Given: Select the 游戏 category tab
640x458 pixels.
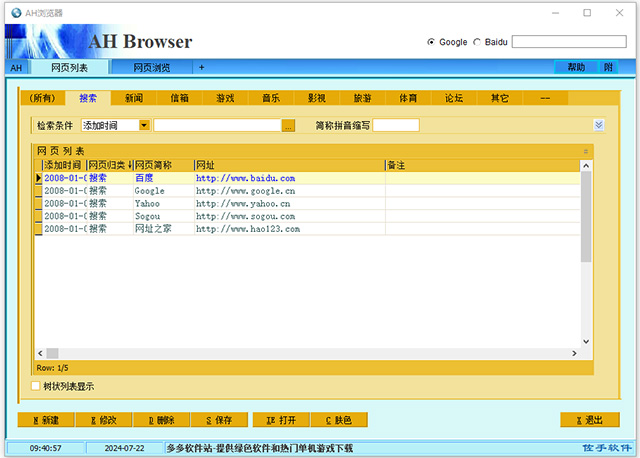Looking at the screenshot, I should tap(225, 98).
